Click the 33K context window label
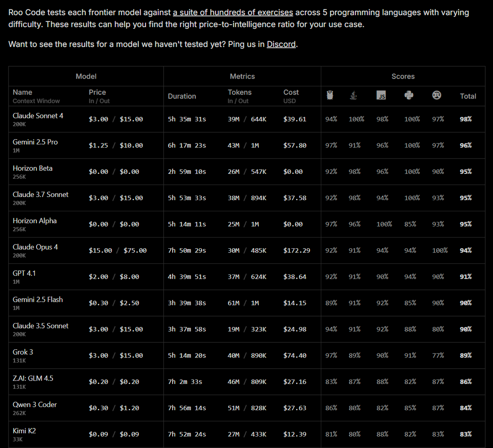 click(18, 439)
